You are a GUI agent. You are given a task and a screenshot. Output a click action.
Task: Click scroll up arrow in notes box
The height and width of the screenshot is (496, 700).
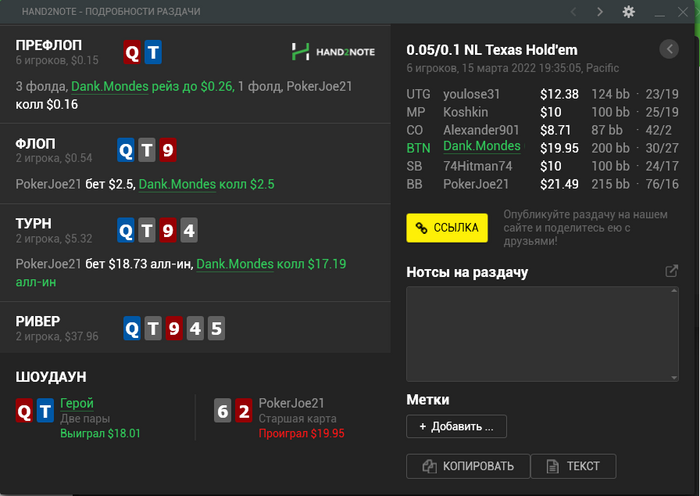tap(674, 291)
